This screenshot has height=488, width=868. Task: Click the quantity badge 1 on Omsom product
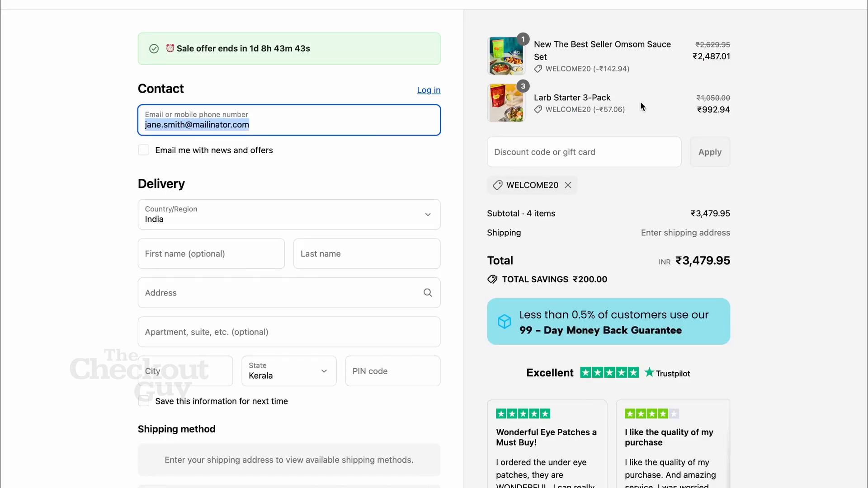point(523,39)
